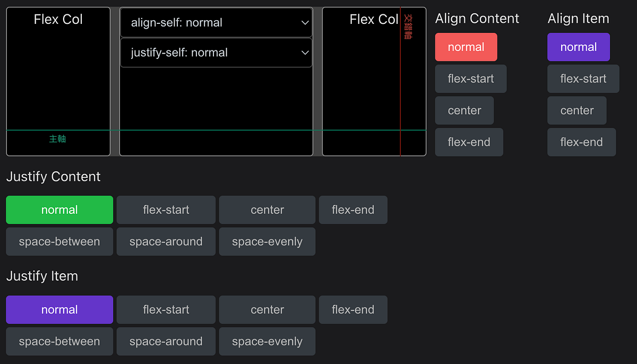637x364 pixels.
Task: Select flex-end under Align Item
Action: coord(581,142)
